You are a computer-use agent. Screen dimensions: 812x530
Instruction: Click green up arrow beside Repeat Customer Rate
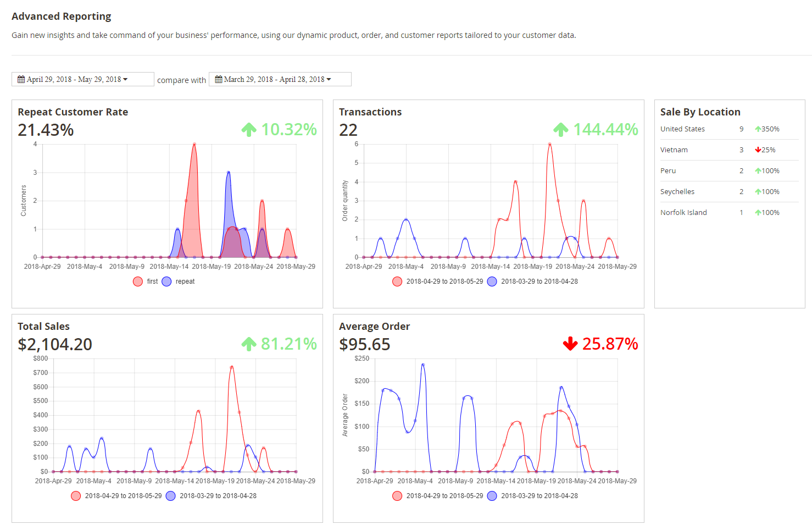(249, 130)
